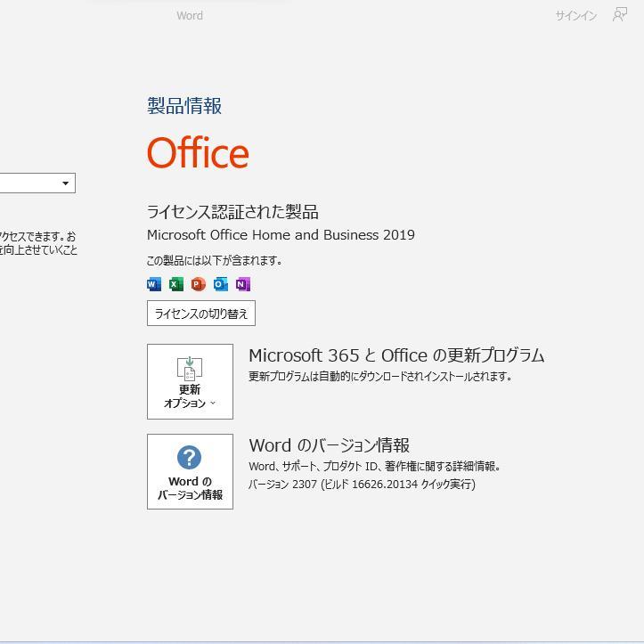Click the Outlook app icon under included products
This screenshot has height=644, width=644.
tap(221, 284)
